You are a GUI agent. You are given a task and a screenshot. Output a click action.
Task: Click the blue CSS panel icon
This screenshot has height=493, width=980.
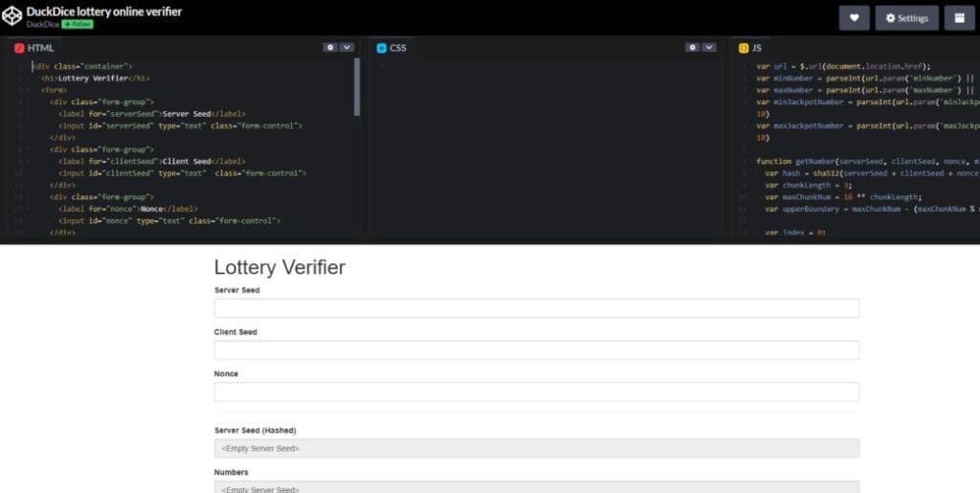point(382,48)
